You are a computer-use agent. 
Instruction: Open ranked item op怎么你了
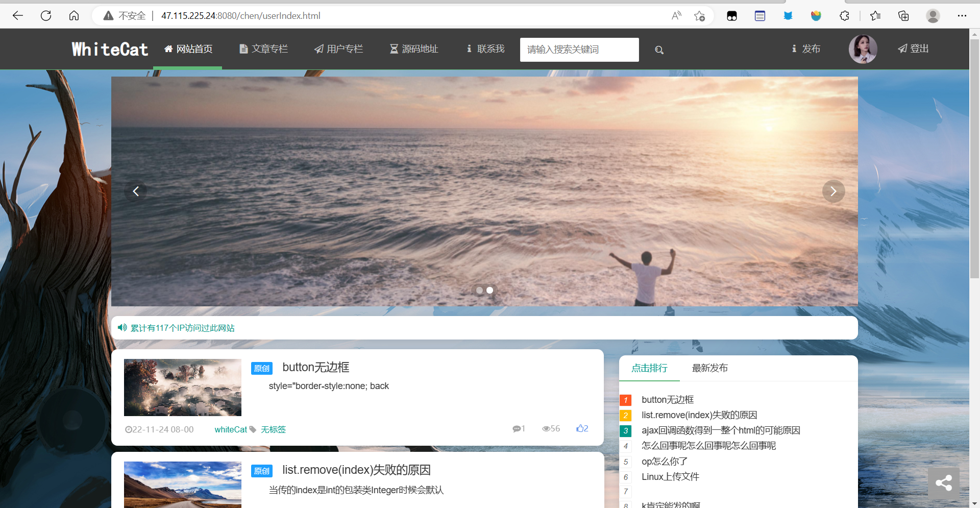665,462
